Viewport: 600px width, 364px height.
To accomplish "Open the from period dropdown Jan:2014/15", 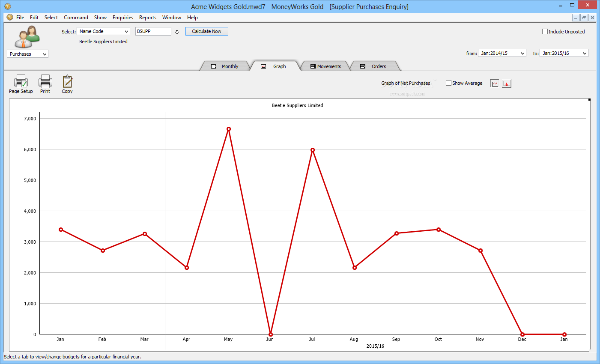I will (x=502, y=53).
